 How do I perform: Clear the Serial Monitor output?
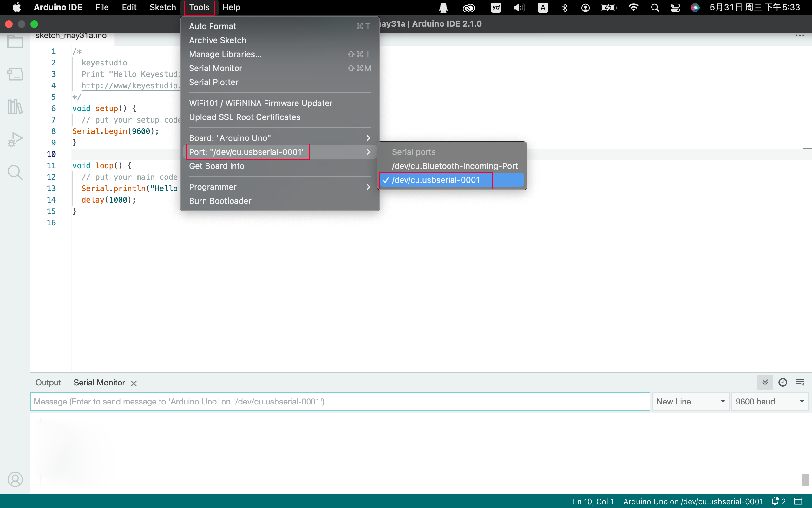[800, 382]
